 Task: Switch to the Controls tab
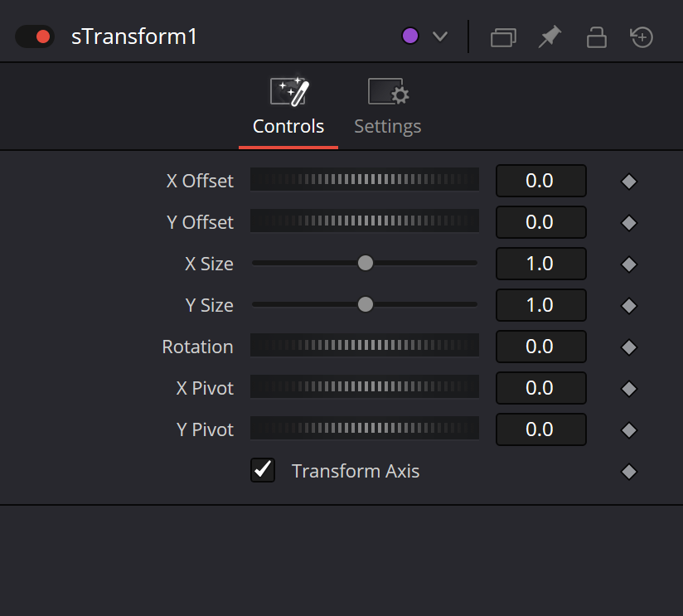pos(288,107)
